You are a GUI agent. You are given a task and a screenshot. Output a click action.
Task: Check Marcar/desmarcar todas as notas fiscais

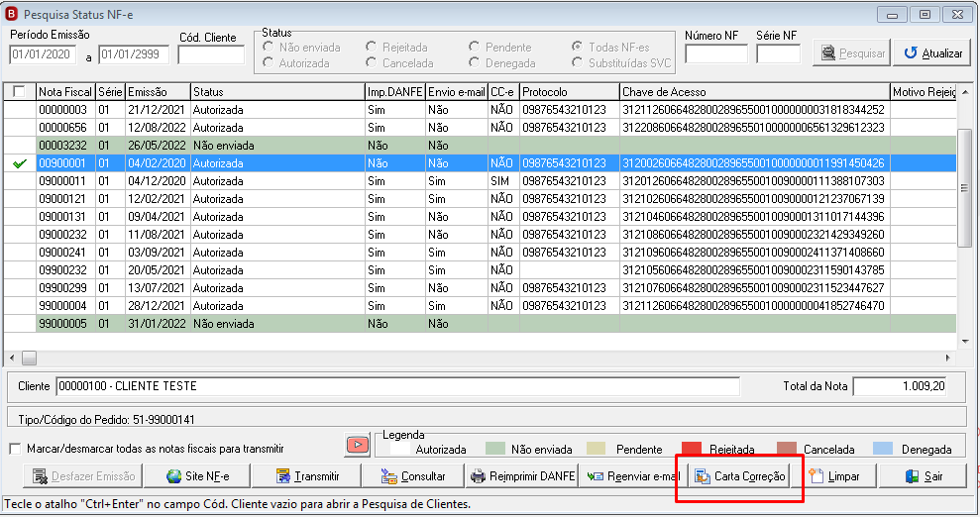(x=16, y=449)
